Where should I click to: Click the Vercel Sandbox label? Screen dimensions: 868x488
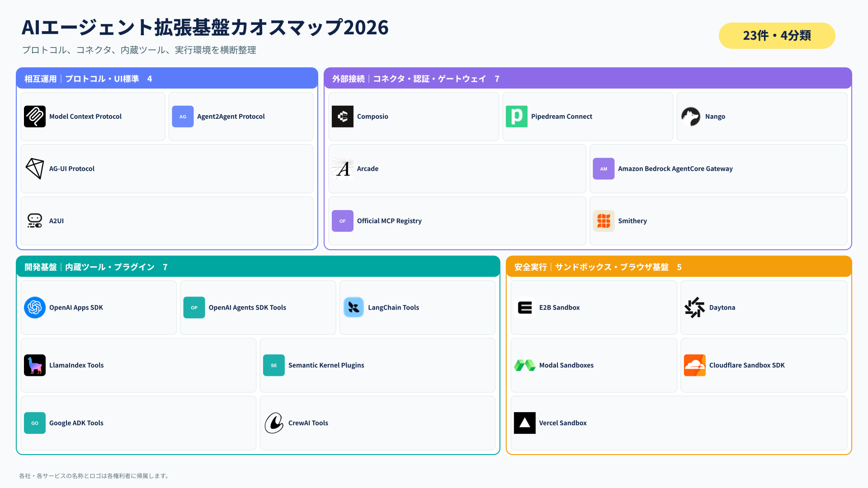tap(563, 423)
